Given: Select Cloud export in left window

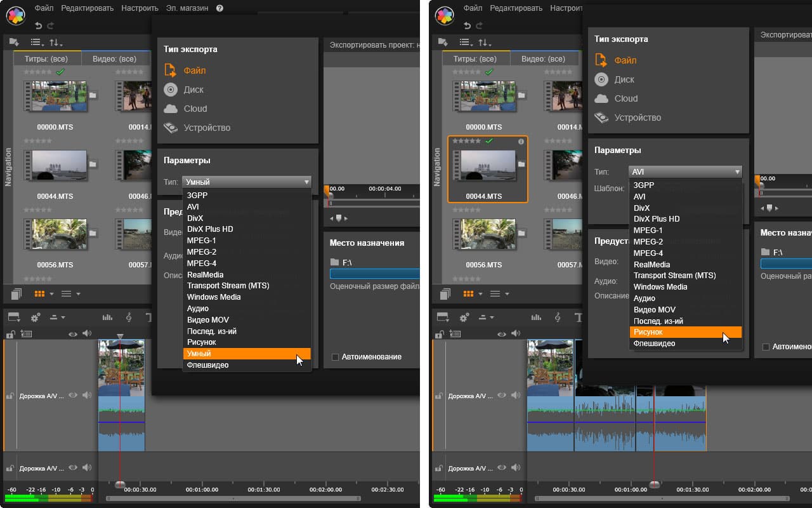Looking at the screenshot, I should pos(195,109).
